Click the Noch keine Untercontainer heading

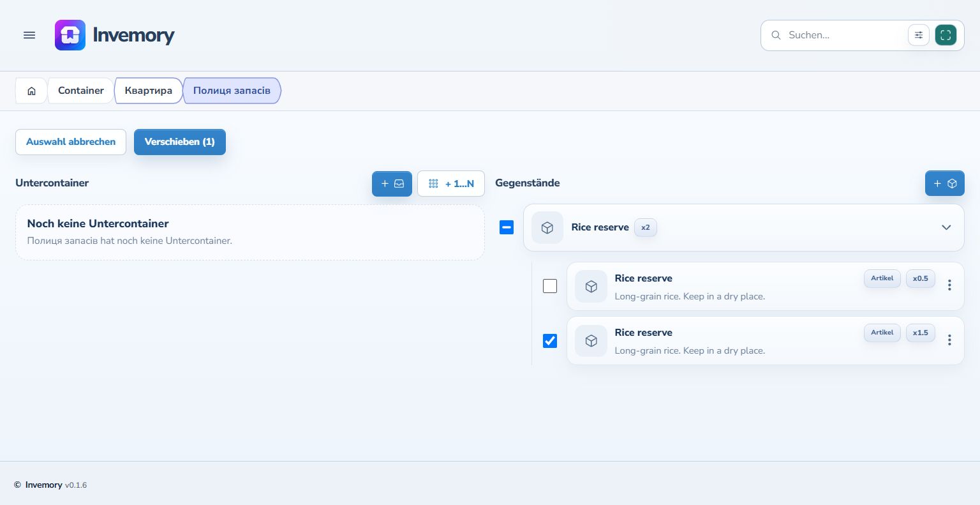pos(98,223)
